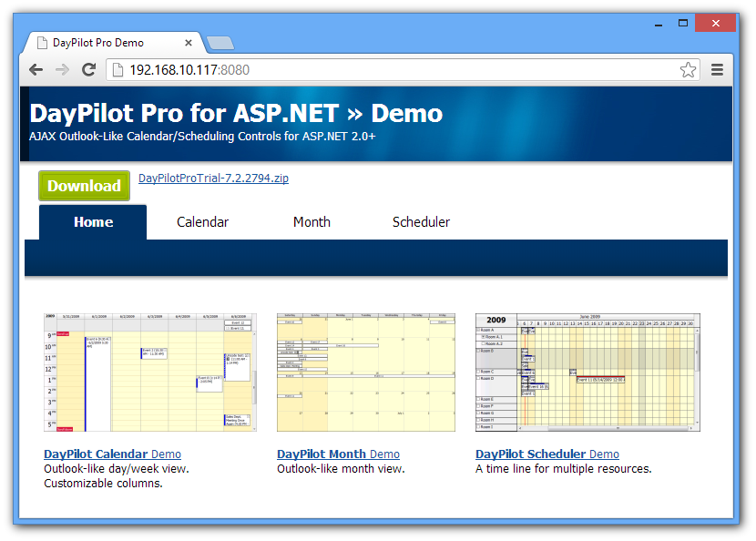Follow the DayPilot Calendar Demo link

click(x=112, y=454)
